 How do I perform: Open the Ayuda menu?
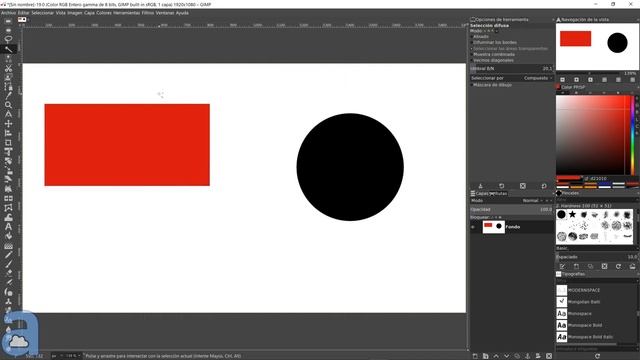tap(182, 13)
